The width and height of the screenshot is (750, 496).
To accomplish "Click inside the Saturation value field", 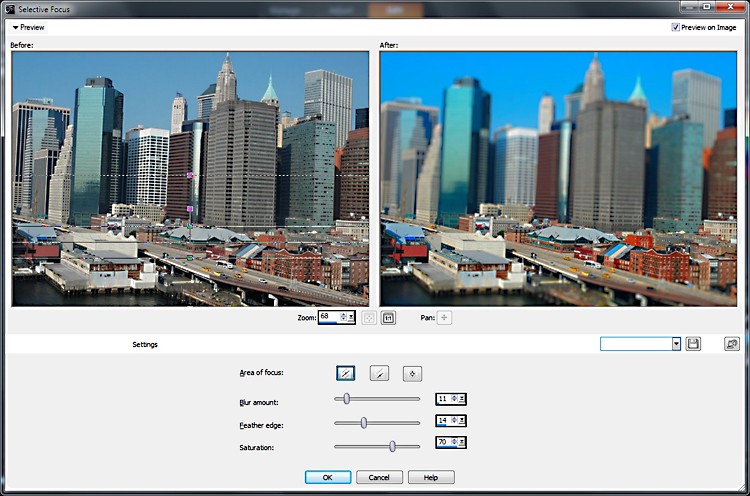I will coord(443,442).
